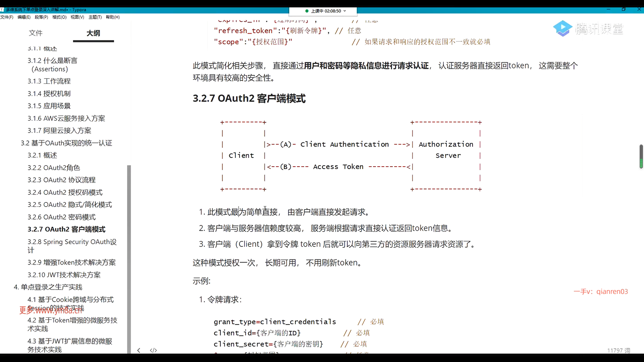Hide sidebar with the left chevron icon
The width and height of the screenshot is (644, 362).
139,350
